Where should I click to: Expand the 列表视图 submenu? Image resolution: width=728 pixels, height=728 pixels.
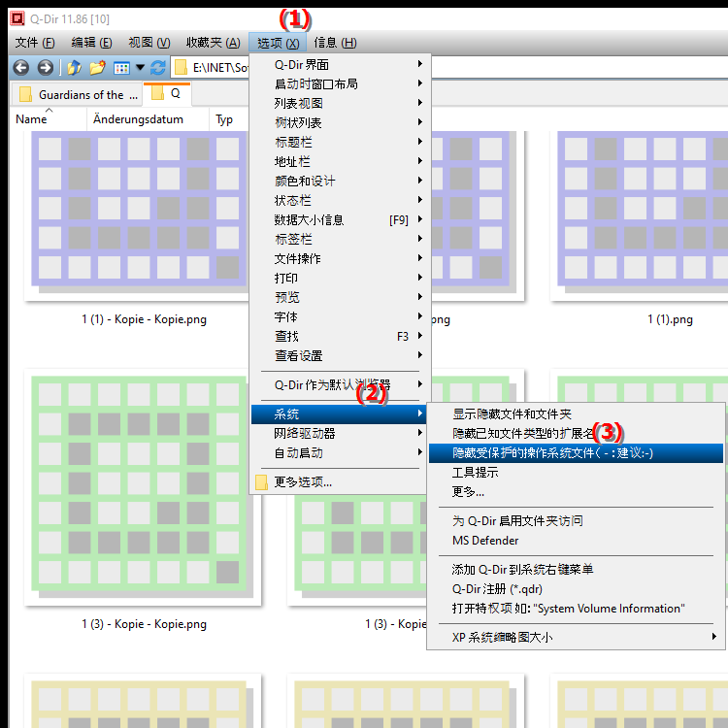point(341,103)
